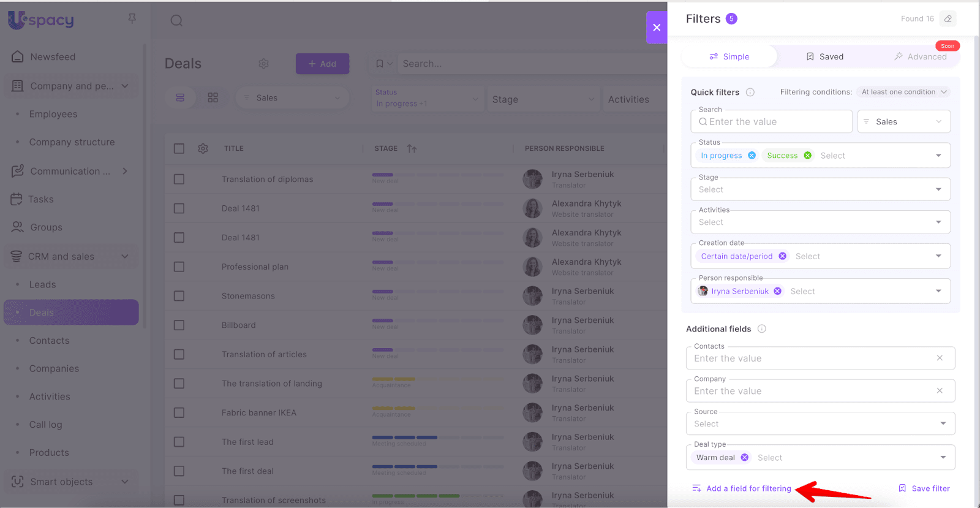
Task: Open Deals settings gear next to title
Action: point(263,64)
